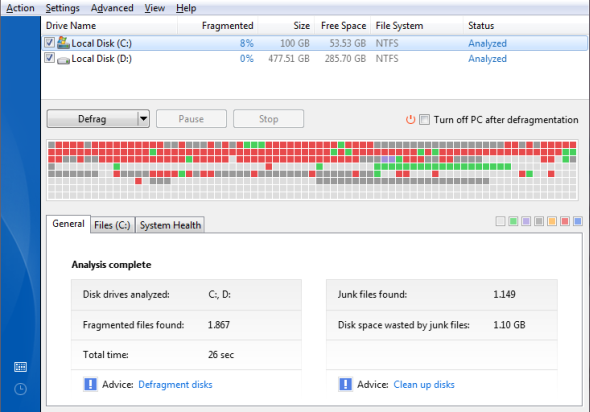Click the Local Disk (C:) drive icon

click(63, 43)
